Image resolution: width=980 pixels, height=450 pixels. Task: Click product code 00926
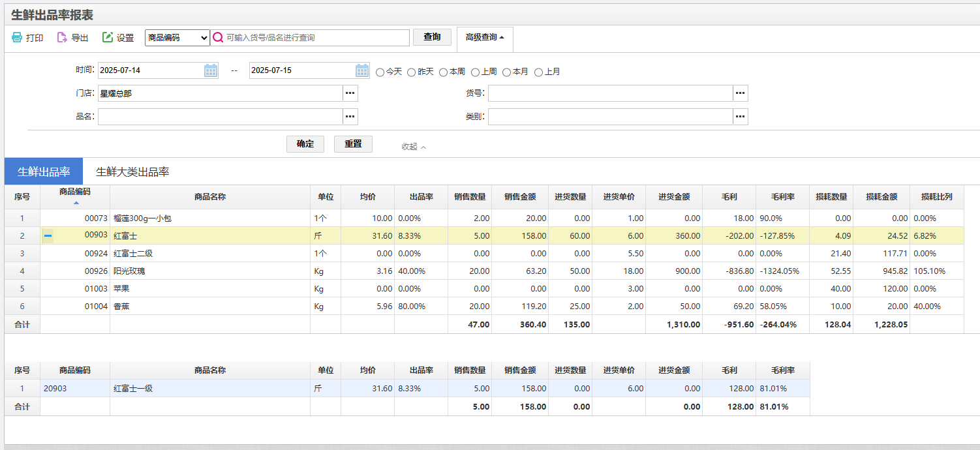(x=95, y=271)
